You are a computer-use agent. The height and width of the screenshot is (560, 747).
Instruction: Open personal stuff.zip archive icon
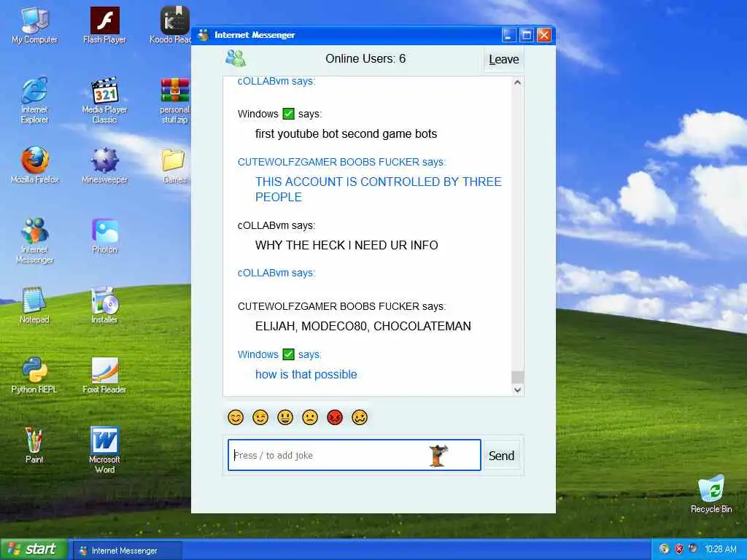point(175,100)
